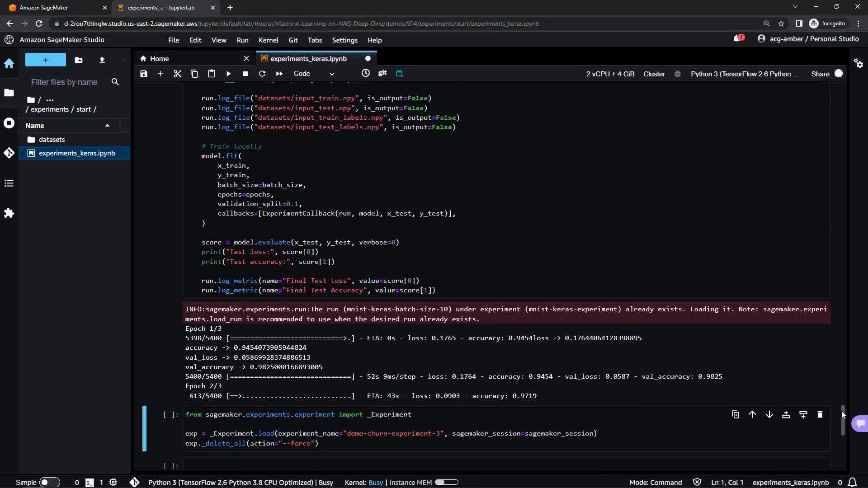Open the datasets folder
868x488 pixels.
[x=52, y=140]
